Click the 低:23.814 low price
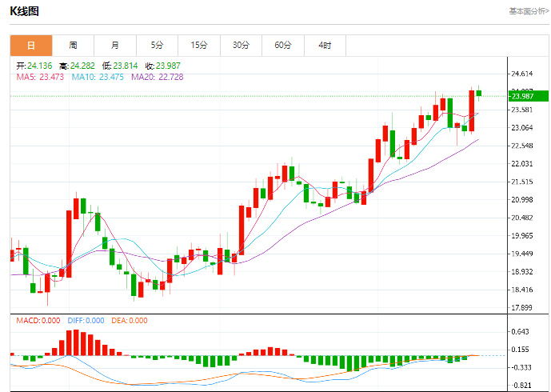The height and width of the screenshot is (392, 551). point(120,66)
